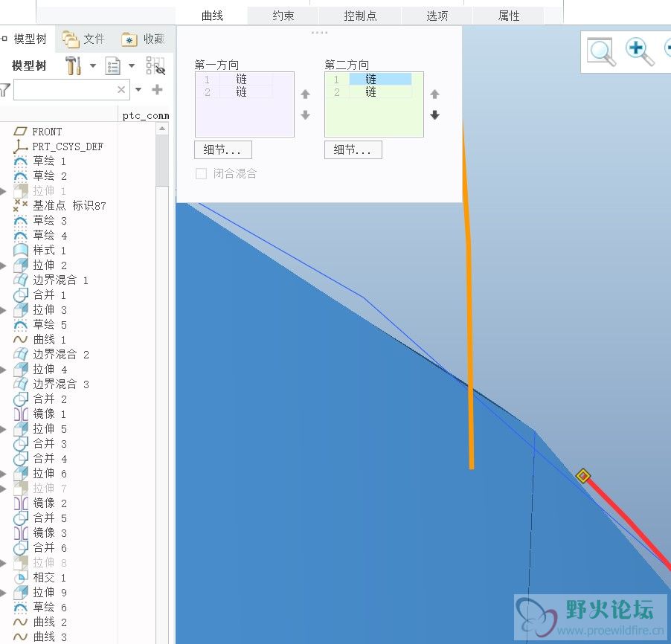Move first direction chain up arrow
This screenshot has height=644, width=671.
[305, 94]
